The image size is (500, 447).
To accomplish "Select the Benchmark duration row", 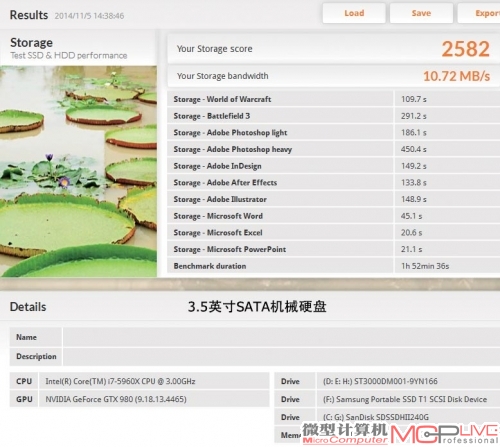I will point(333,266).
